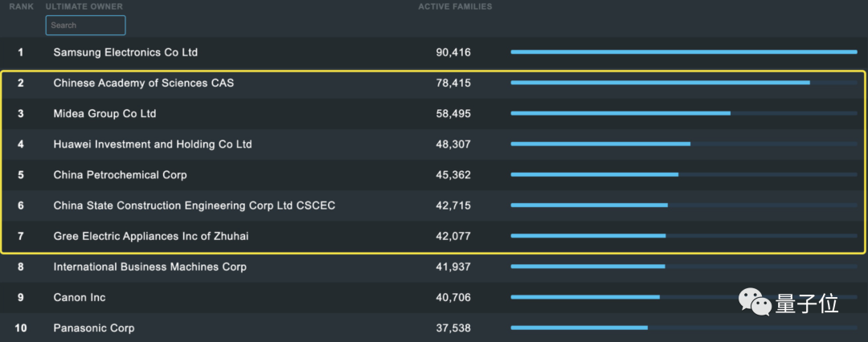
Task: Open Chinese Academy of Sciences CAS
Action: (x=144, y=83)
